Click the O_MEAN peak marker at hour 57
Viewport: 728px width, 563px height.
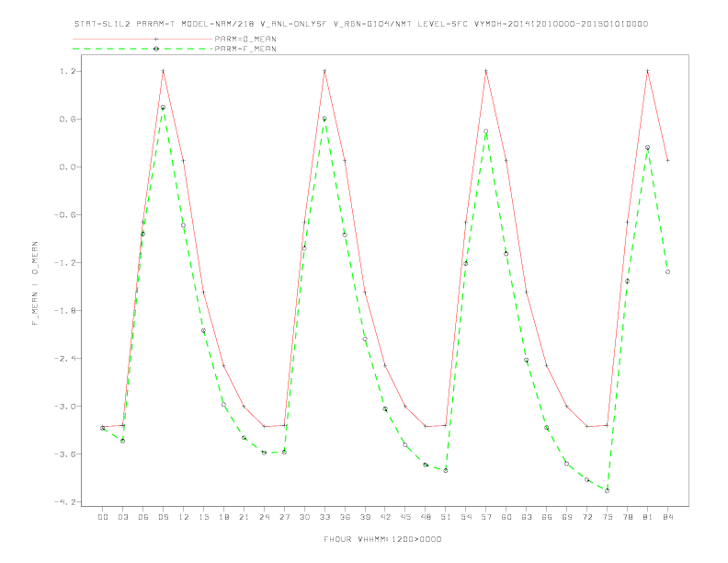(x=486, y=71)
